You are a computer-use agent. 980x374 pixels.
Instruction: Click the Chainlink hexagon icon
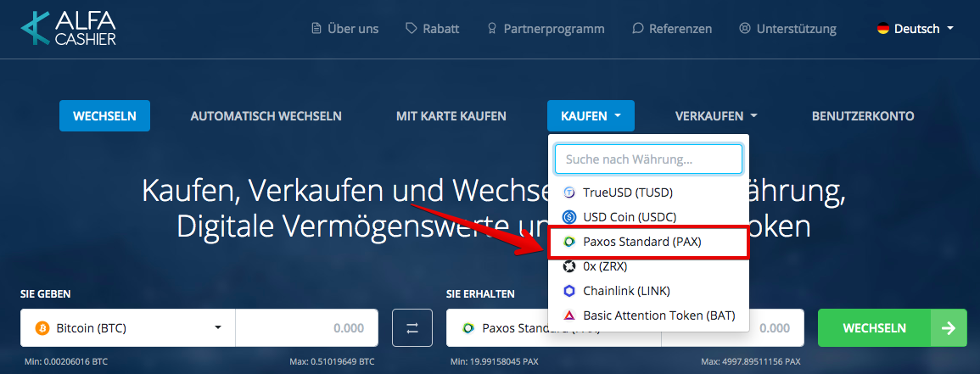pyautogui.click(x=568, y=291)
